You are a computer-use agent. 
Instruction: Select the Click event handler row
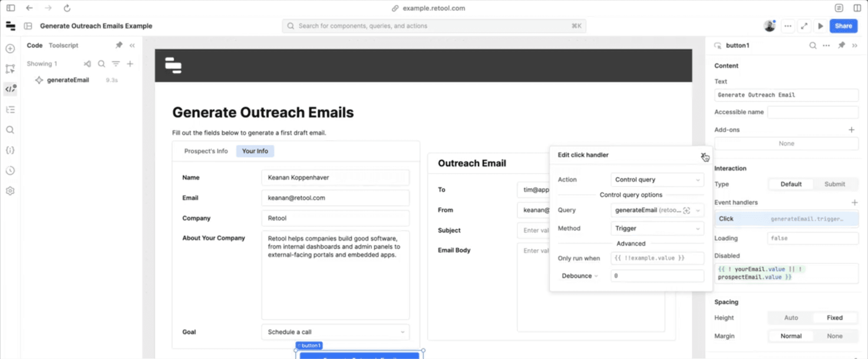click(786, 219)
